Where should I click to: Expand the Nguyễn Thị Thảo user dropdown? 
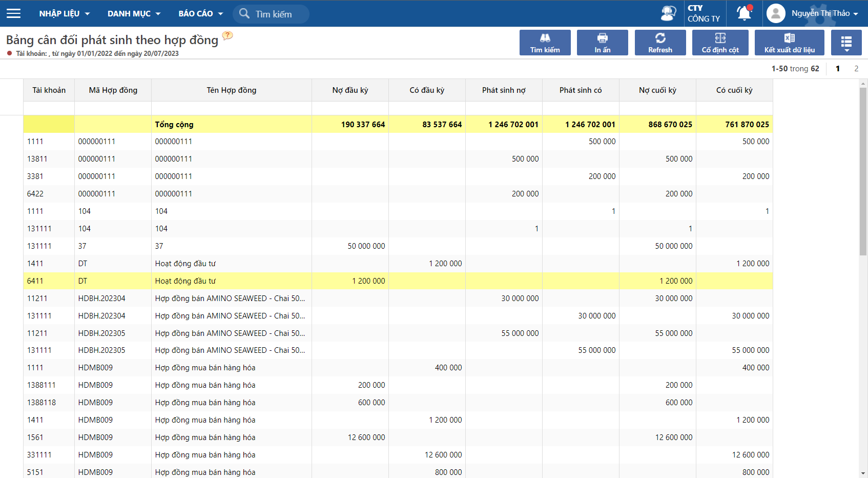(x=824, y=13)
